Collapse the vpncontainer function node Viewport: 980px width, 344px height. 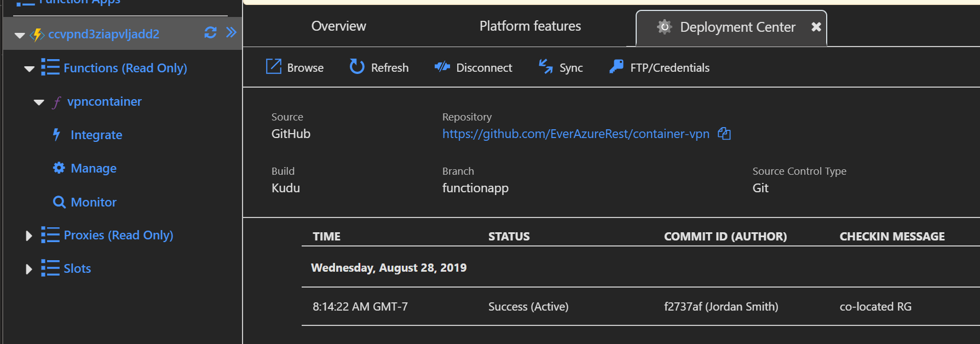coord(39,102)
